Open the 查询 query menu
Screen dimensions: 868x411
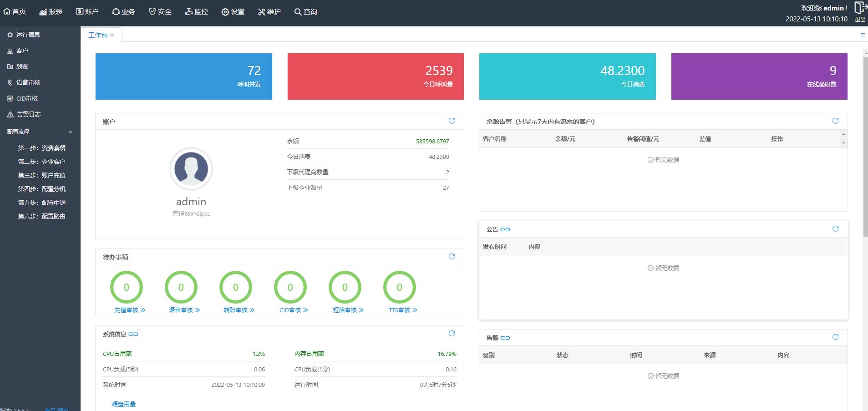pyautogui.click(x=306, y=12)
